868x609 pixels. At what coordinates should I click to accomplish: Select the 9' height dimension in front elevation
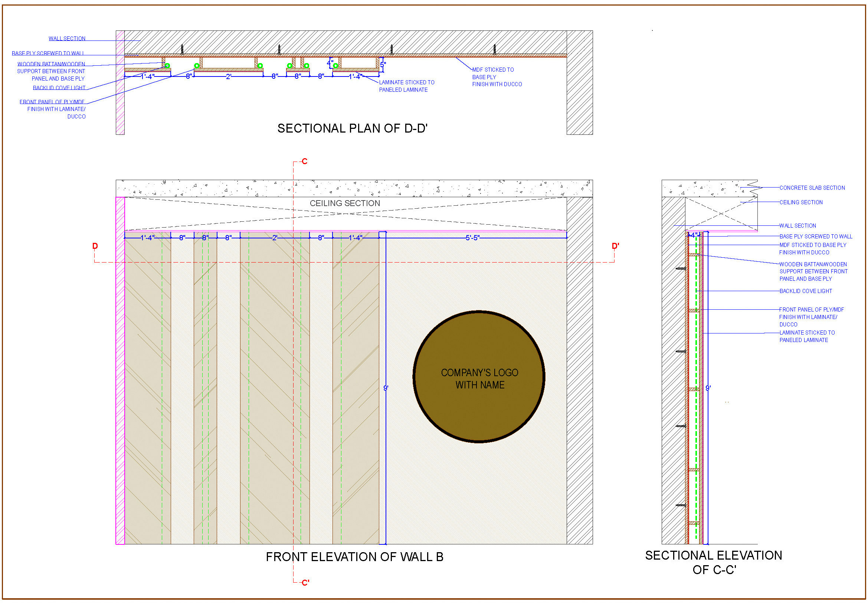coord(386,388)
